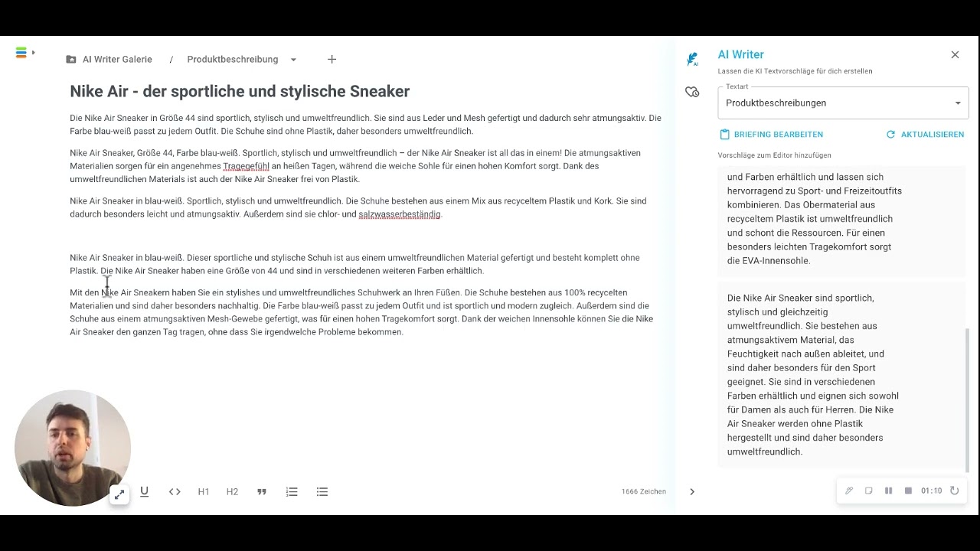Click the 1666 Zeichen character count

[644, 491]
